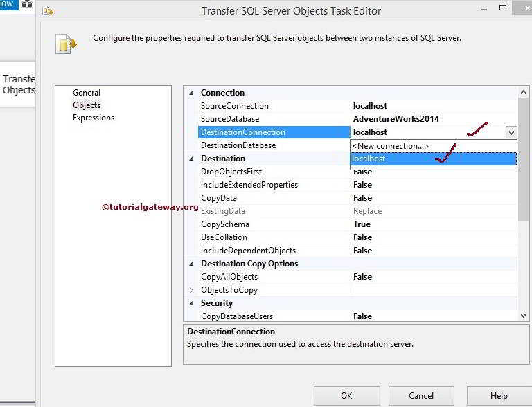
Task: Select the ObjectsToCopy property label
Action: point(229,290)
